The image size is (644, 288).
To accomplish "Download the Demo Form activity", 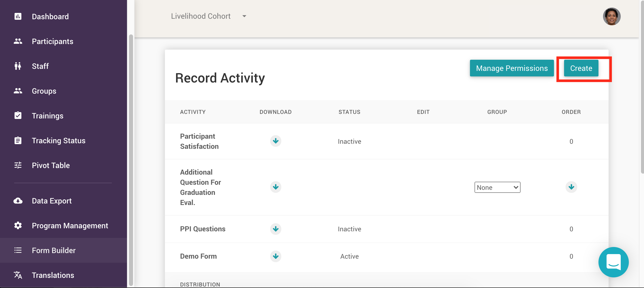I will 275,256.
